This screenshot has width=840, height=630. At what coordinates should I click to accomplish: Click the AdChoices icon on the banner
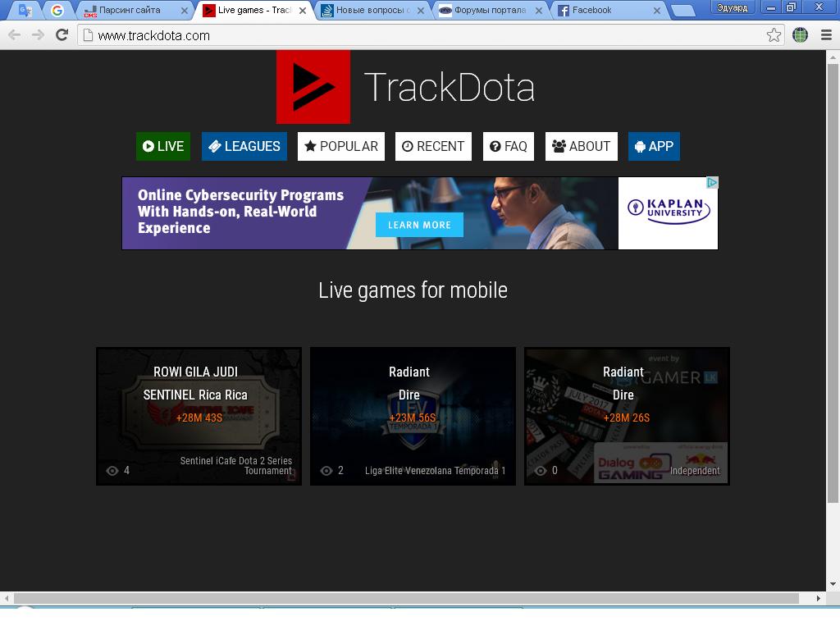coord(712,183)
